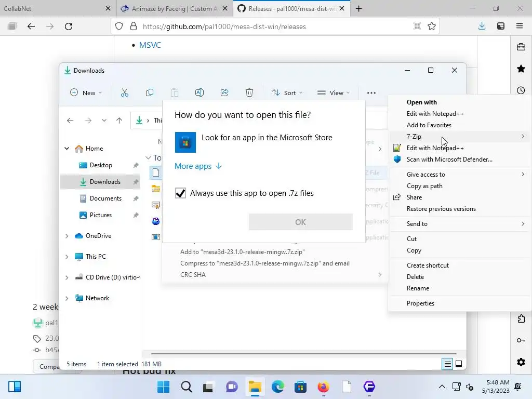The width and height of the screenshot is (532, 399).
Task: Open Desktop in navigation pane
Action: 100,165
